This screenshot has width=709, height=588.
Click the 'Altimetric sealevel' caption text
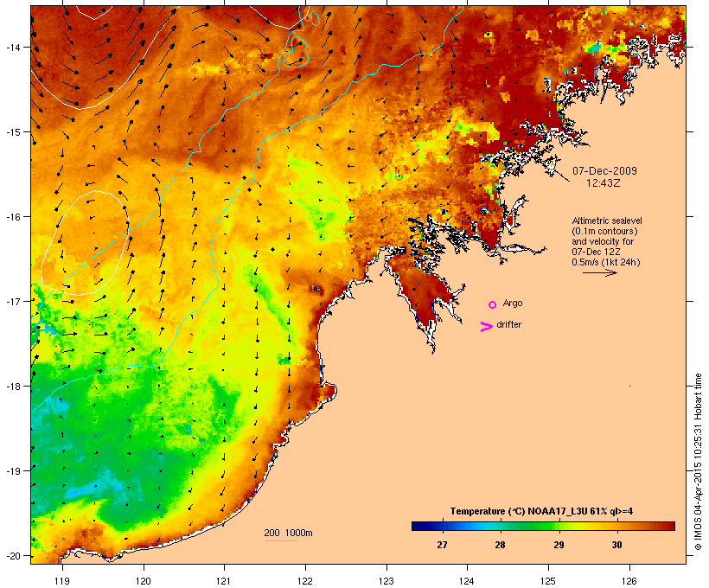coord(607,220)
